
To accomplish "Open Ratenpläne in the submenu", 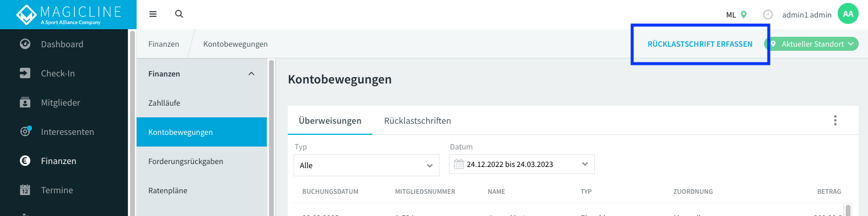I will tap(202, 190).
